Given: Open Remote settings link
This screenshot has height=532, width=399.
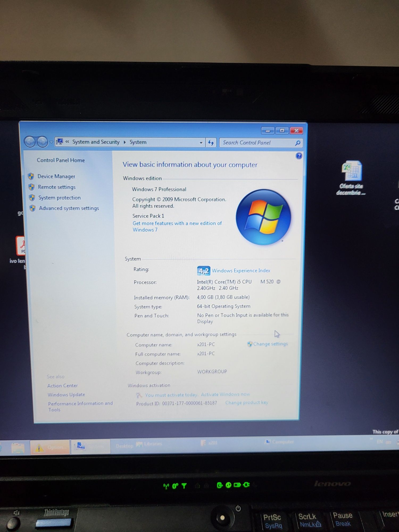Looking at the screenshot, I should coord(57,187).
